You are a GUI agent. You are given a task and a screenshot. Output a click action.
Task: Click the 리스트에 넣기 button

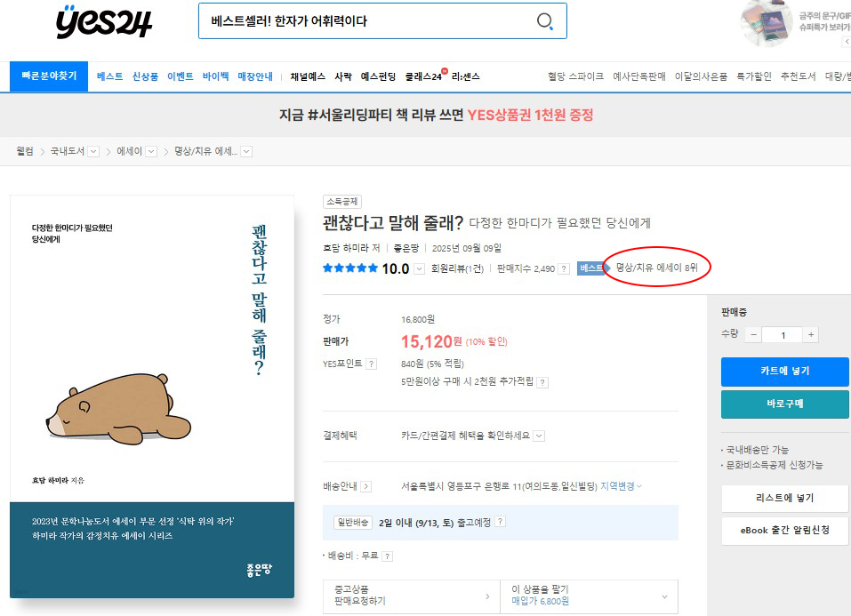point(785,499)
